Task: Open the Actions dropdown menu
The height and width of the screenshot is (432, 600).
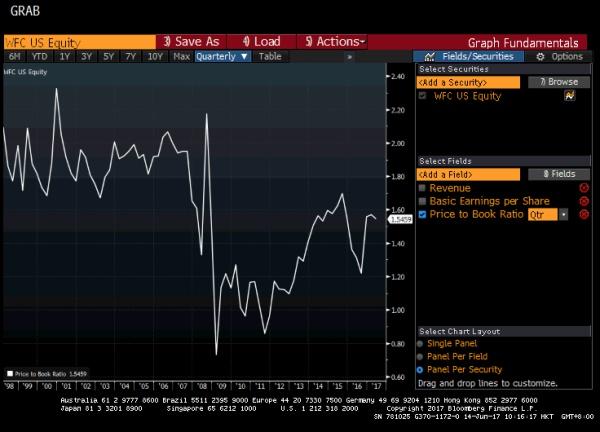Action: [x=333, y=42]
